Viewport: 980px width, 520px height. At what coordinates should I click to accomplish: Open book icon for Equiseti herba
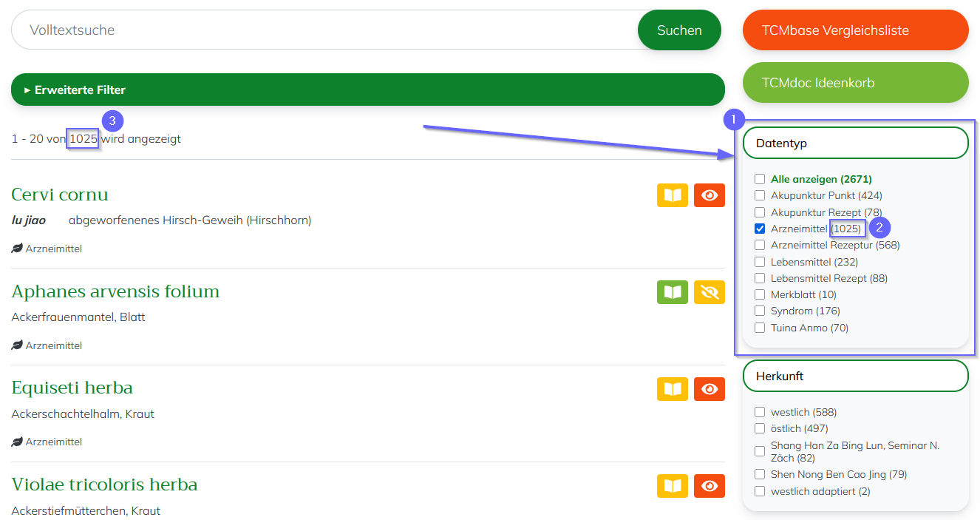click(672, 389)
